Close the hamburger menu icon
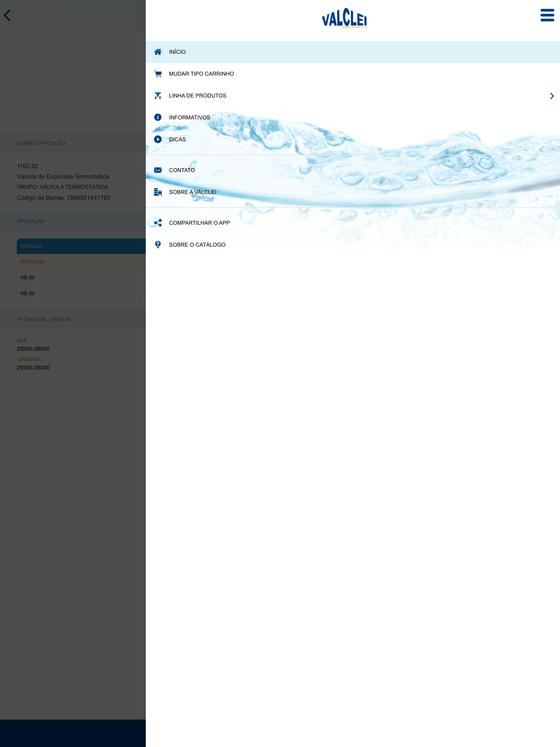The image size is (560, 747). (547, 15)
